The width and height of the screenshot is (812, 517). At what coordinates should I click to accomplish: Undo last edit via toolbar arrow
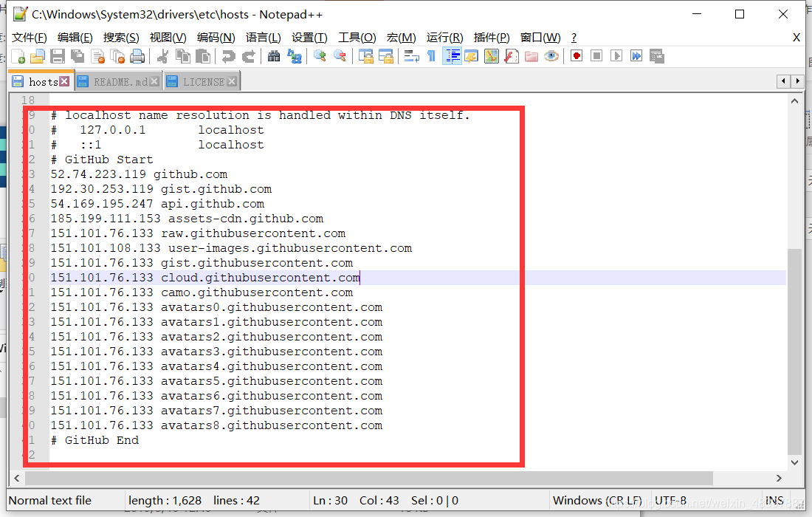228,56
